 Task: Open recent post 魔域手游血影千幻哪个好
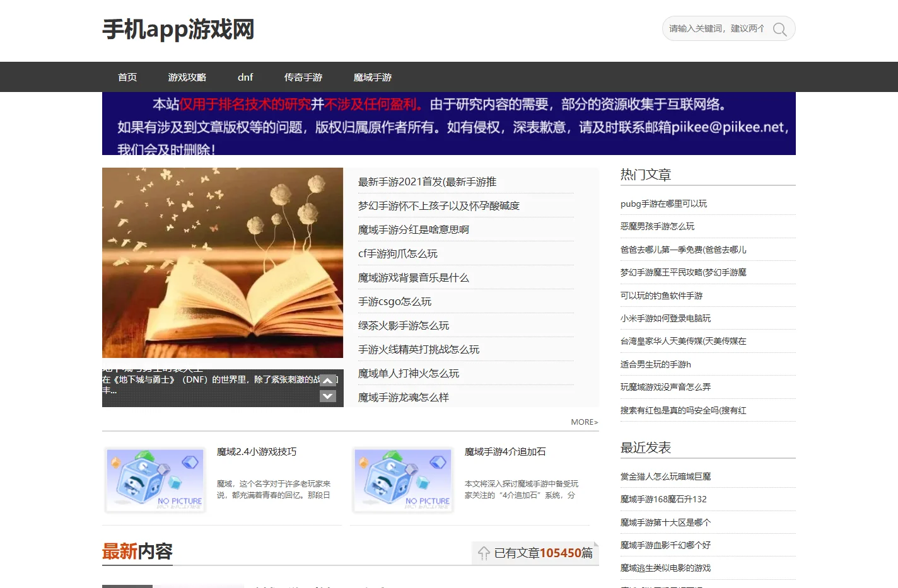(x=665, y=545)
